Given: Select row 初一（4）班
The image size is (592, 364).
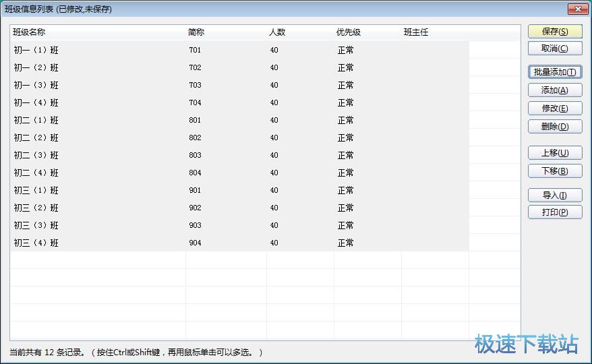Looking at the screenshot, I should pos(239,102).
